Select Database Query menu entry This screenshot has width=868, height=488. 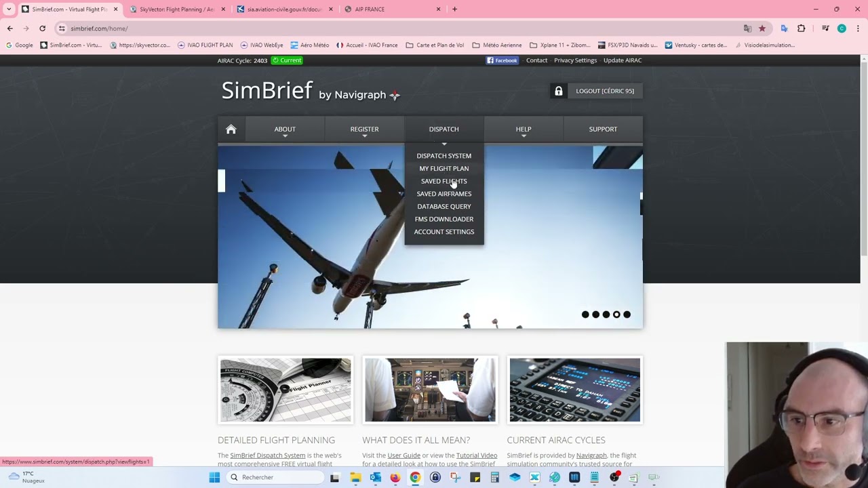[444, 207]
